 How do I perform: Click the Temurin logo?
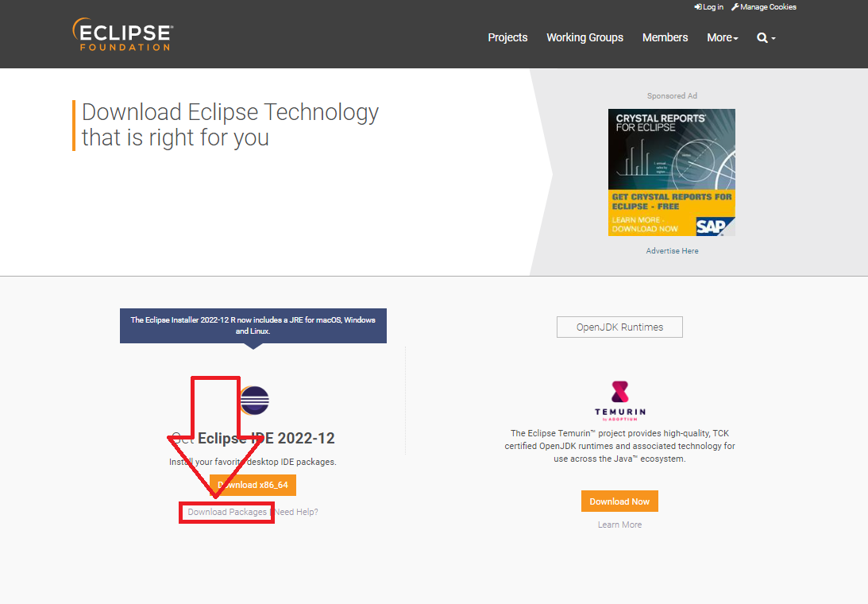[x=620, y=401]
